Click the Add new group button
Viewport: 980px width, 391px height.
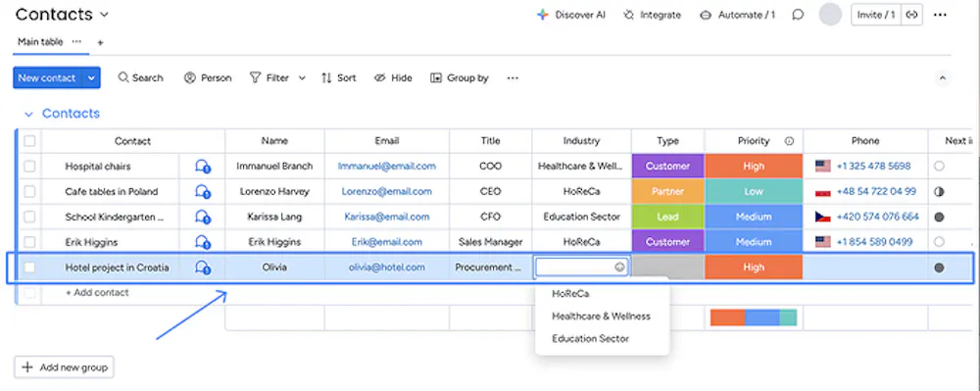[x=64, y=367]
